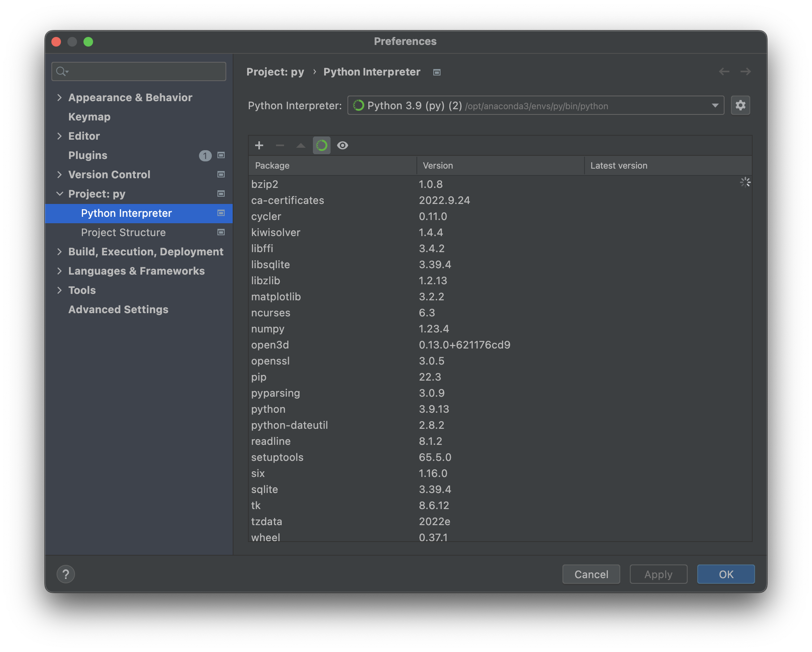Screen dimensions: 812x652
Task: Expand the Appearance & Behavior section
Action: (59, 97)
